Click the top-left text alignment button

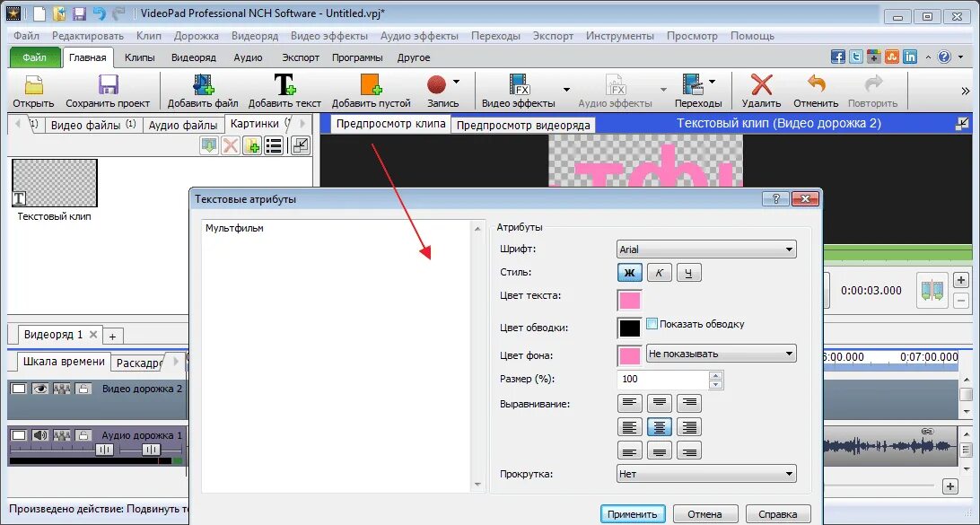[629, 403]
